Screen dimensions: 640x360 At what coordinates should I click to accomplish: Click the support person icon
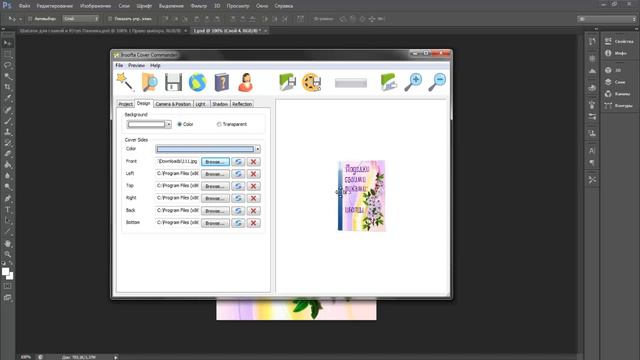point(246,82)
